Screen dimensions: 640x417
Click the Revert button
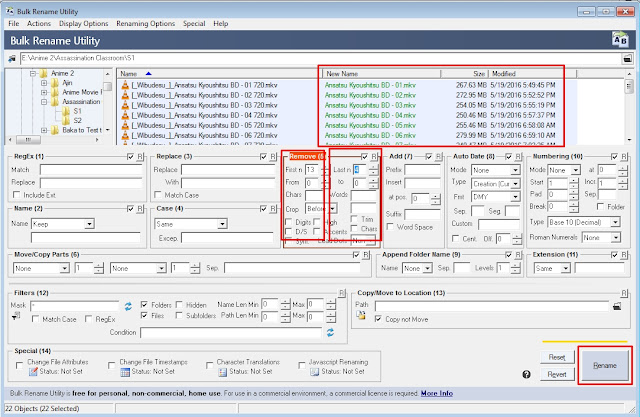pyautogui.click(x=557, y=374)
